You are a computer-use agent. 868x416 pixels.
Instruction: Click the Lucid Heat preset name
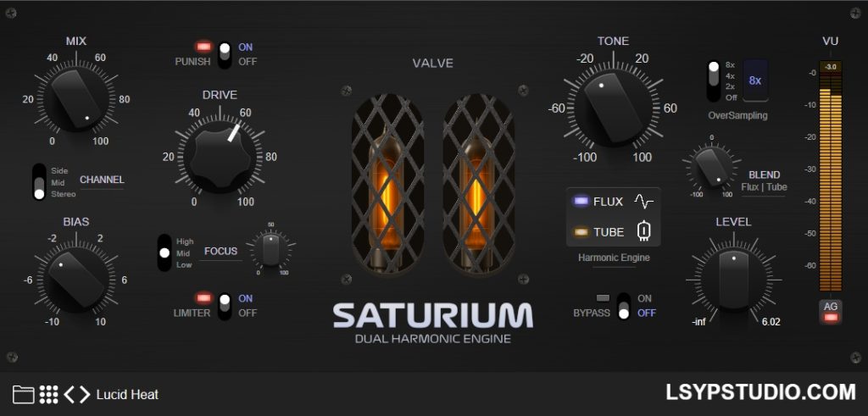(127, 395)
